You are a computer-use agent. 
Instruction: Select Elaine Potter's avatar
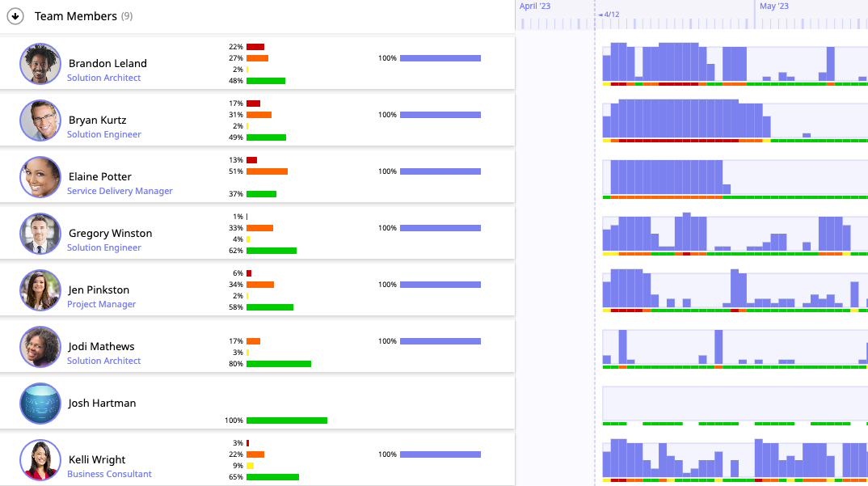pos(40,177)
